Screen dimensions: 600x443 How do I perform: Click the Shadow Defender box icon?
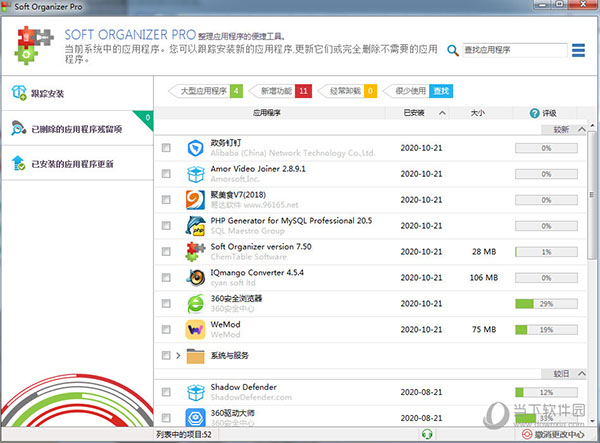point(196,392)
